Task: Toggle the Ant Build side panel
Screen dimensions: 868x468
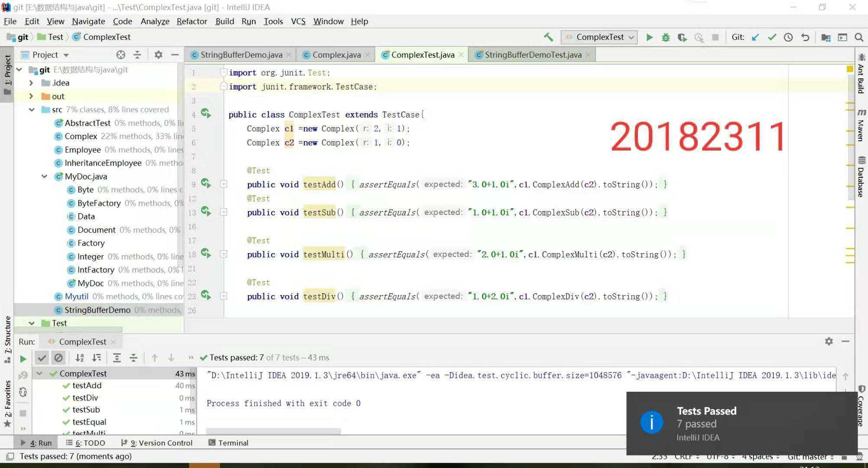Action: (x=861, y=73)
